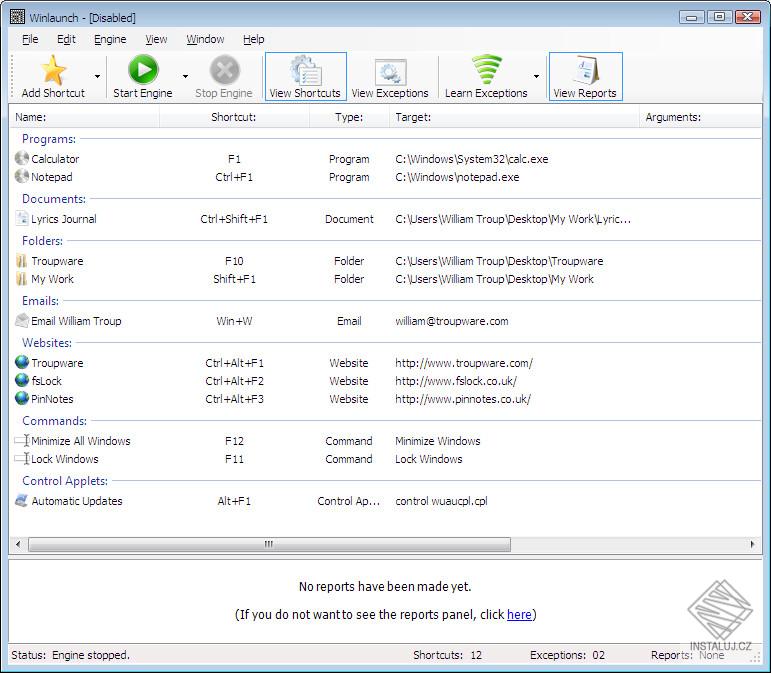The width and height of the screenshot is (771, 673).
Task: Open the Start Engine dropdown arrow
Action: point(185,76)
